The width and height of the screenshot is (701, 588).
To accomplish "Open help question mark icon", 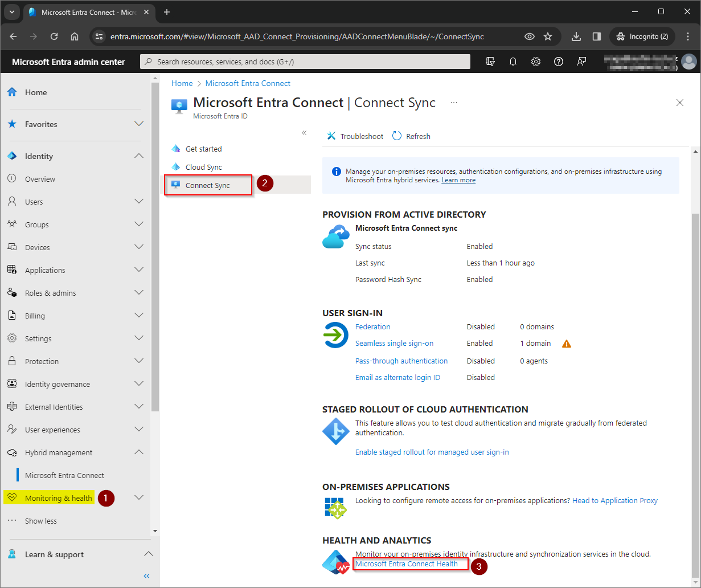I will [x=559, y=62].
